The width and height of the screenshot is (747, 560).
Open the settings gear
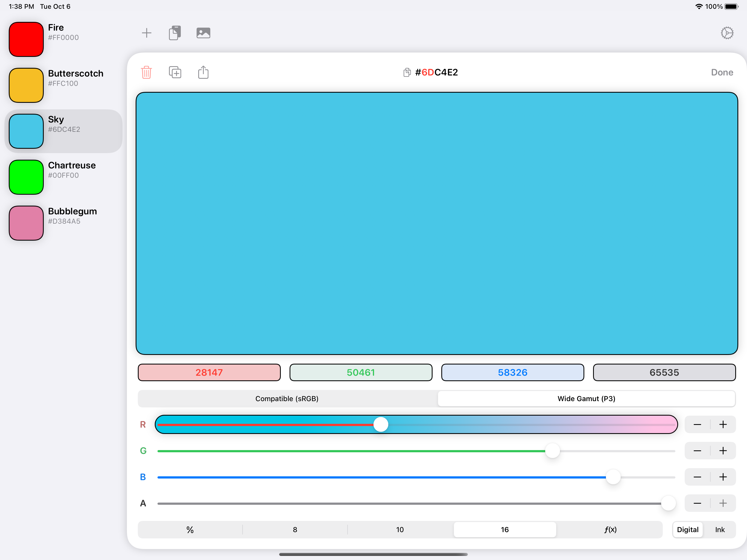[727, 33]
